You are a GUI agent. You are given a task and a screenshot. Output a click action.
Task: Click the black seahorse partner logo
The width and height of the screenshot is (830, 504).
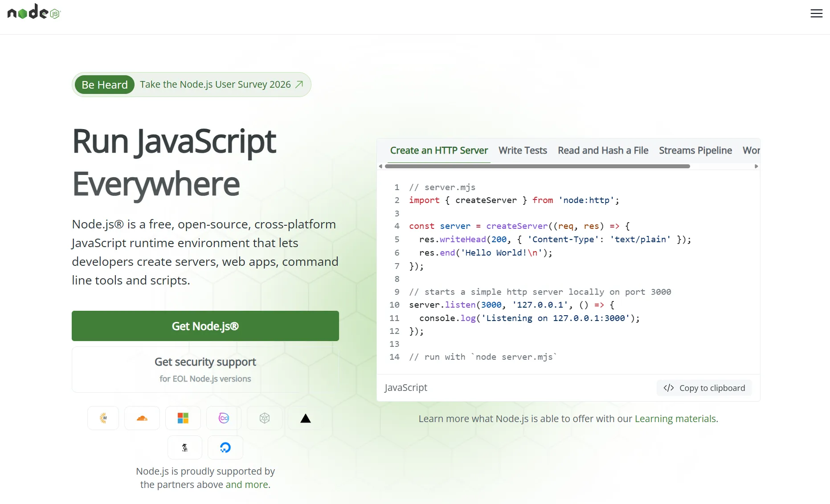(x=185, y=447)
